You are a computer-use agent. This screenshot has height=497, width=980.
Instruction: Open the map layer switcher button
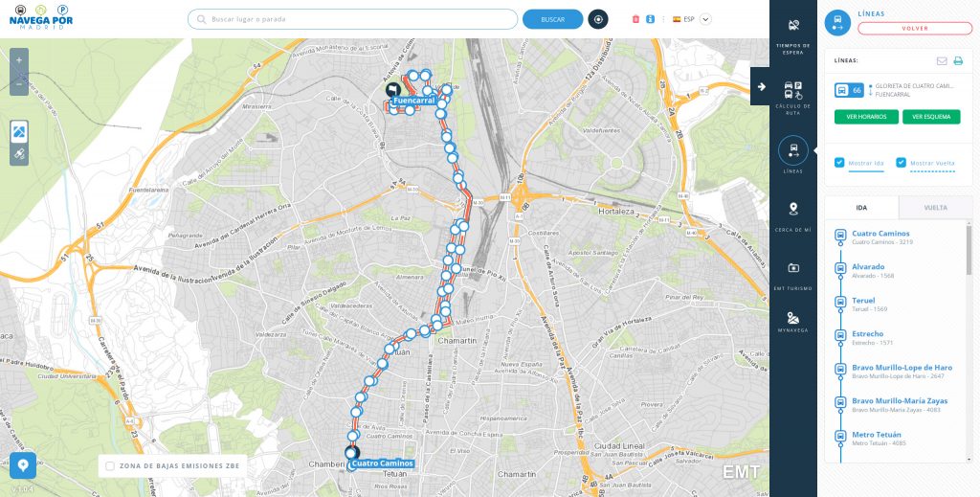coord(19,132)
